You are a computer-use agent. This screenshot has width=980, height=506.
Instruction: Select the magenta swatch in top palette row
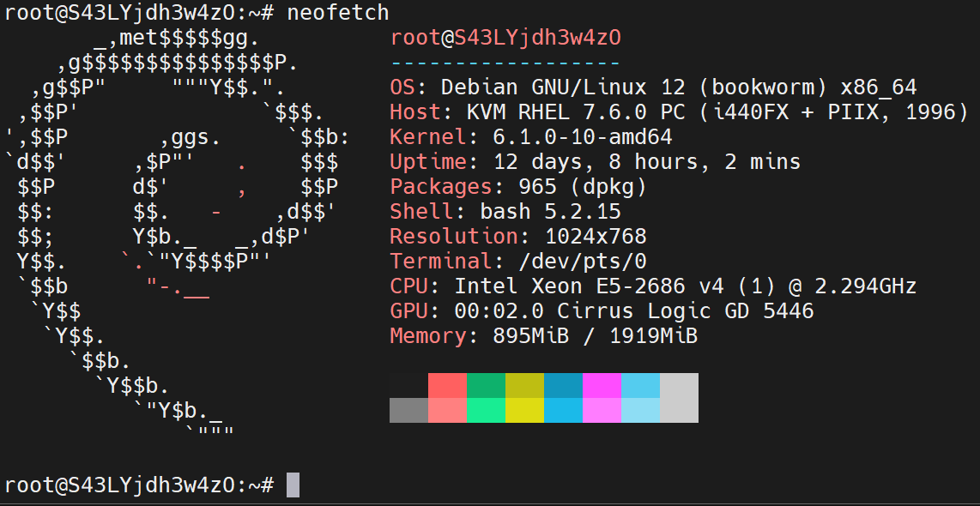pyautogui.click(x=602, y=385)
